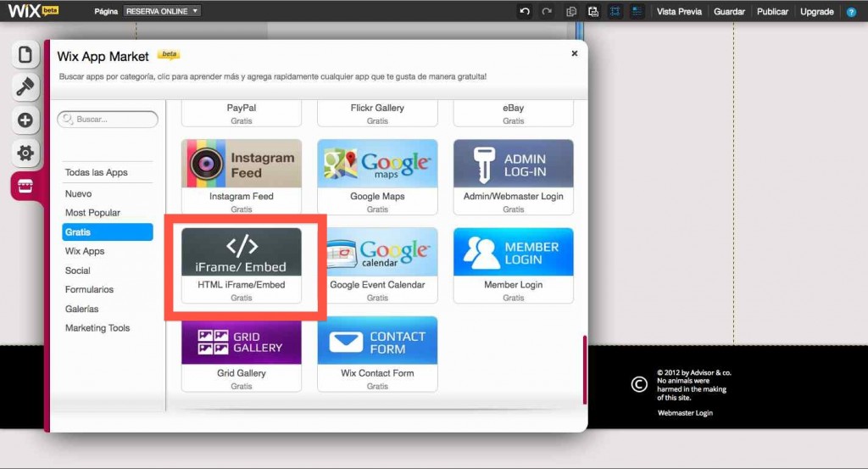Click the Admin/Webmaster Login label
Screen dimensions: 868x469
513,196
